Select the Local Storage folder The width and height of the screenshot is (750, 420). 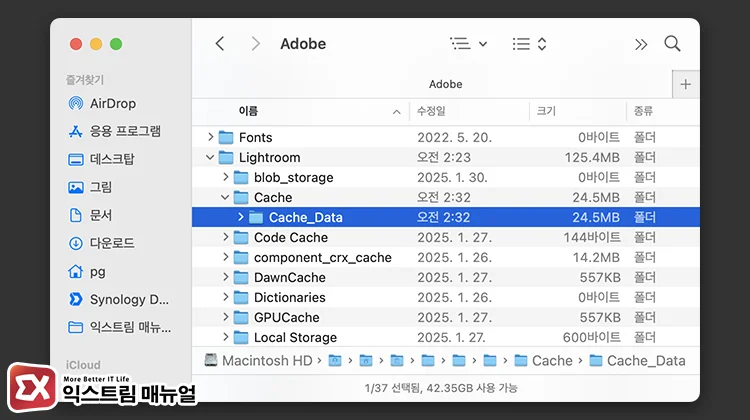tap(445, 337)
